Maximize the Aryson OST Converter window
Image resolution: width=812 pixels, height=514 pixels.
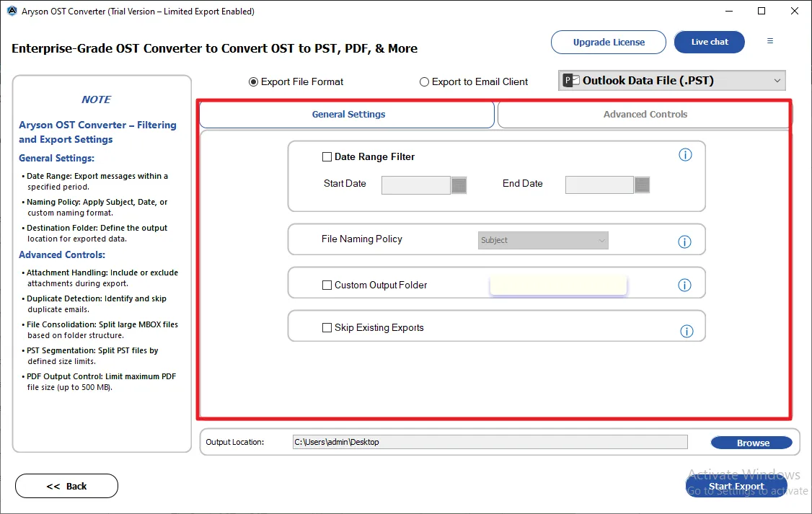pos(762,11)
